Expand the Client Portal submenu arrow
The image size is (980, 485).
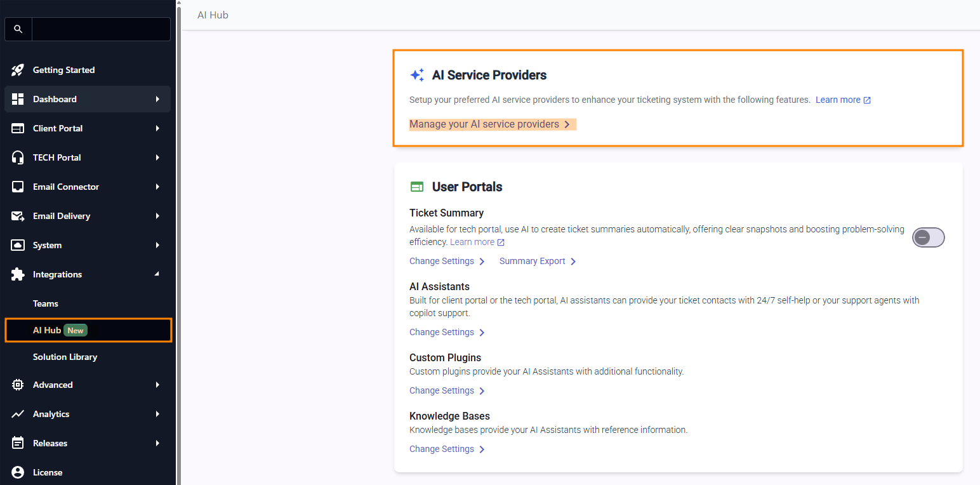tap(157, 128)
